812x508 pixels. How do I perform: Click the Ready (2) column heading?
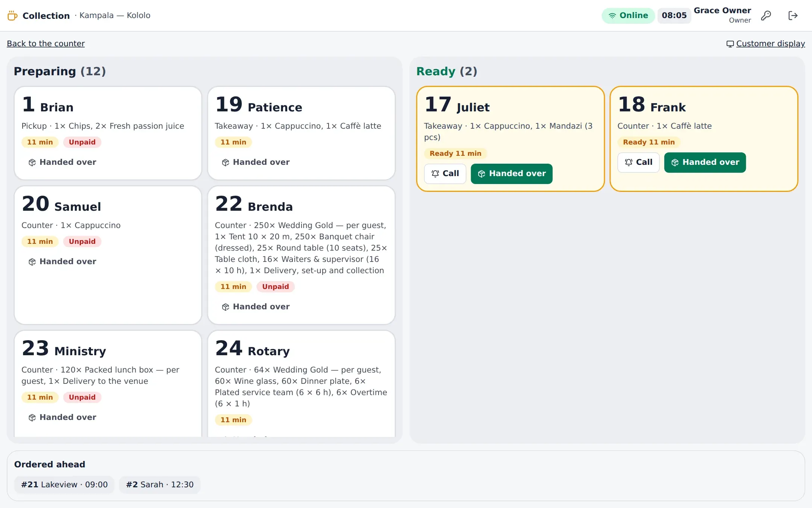click(x=447, y=71)
